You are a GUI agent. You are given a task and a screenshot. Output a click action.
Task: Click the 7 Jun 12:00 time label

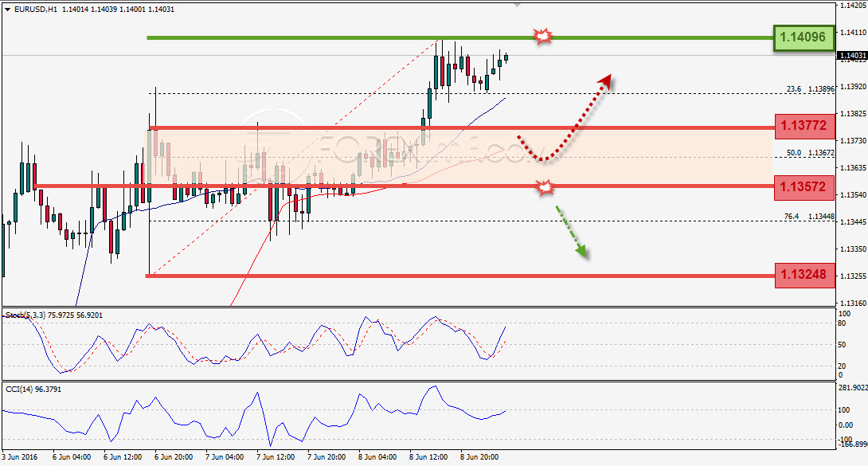(x=275, y=457)
